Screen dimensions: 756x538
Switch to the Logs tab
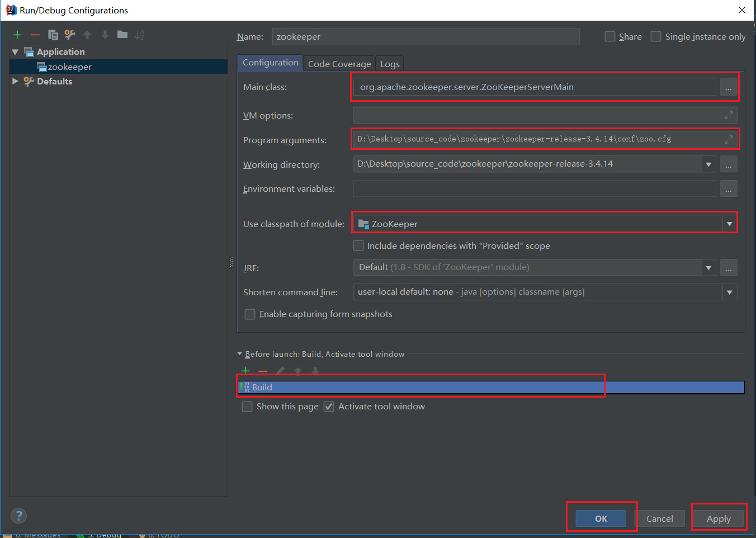(390, 64)
